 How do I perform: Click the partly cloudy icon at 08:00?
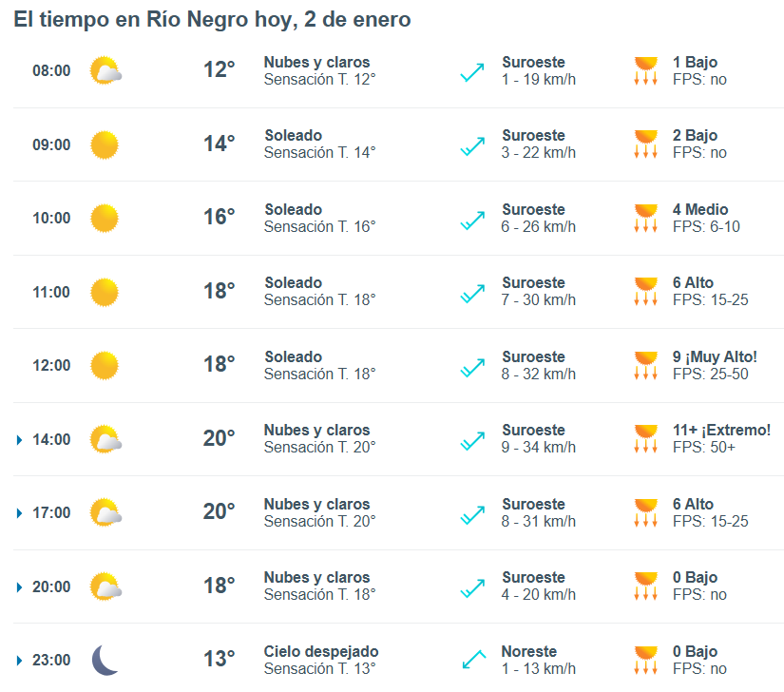(105, 71)
